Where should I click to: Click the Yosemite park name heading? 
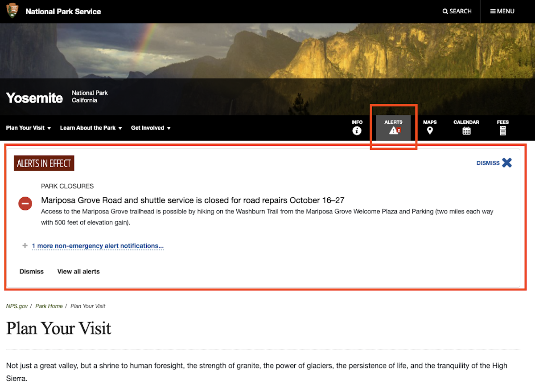coord(34,98)
